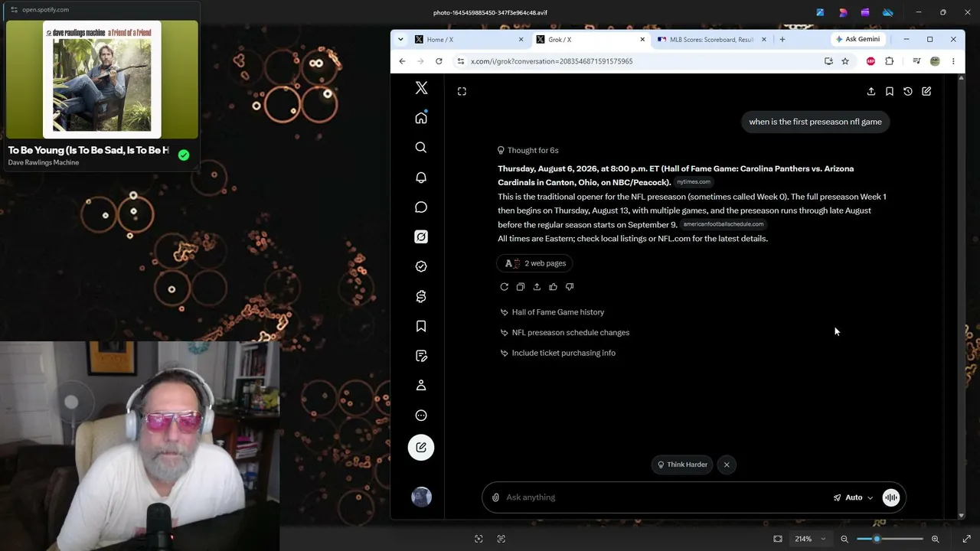Open Verified checkmark page in X sidebar
The image size is (980, 551).
(x=421, y=266)
